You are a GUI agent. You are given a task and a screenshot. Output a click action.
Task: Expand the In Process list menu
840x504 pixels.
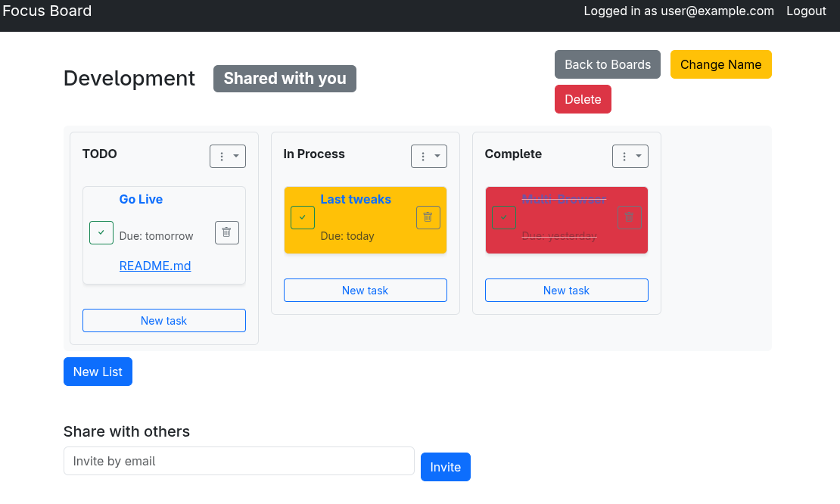pyautogui.click(x=428, y=157)
